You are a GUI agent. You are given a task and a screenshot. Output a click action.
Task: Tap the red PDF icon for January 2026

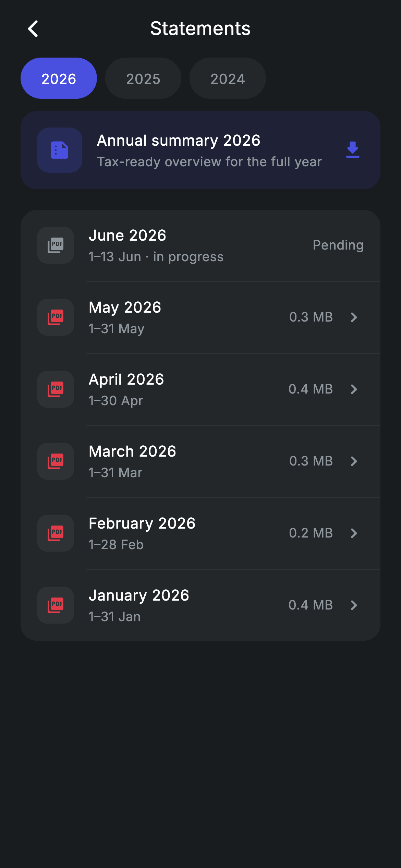pos(56,605)
